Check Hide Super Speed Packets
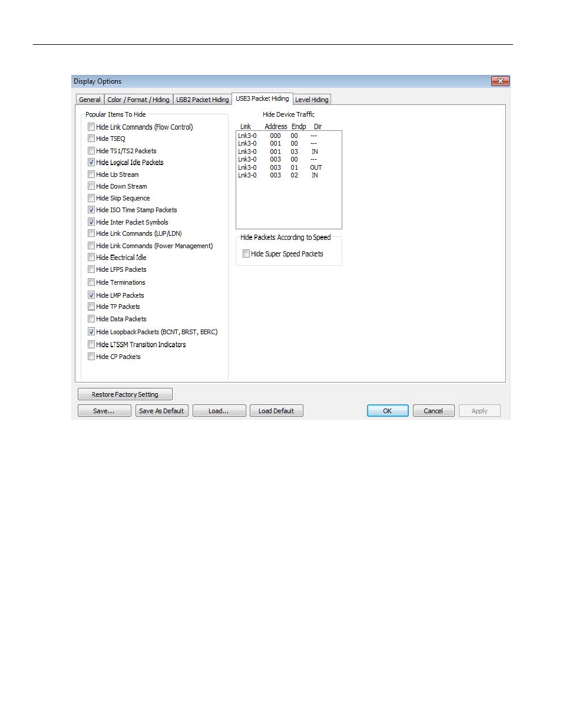The image size is (562, 728). 246,254
